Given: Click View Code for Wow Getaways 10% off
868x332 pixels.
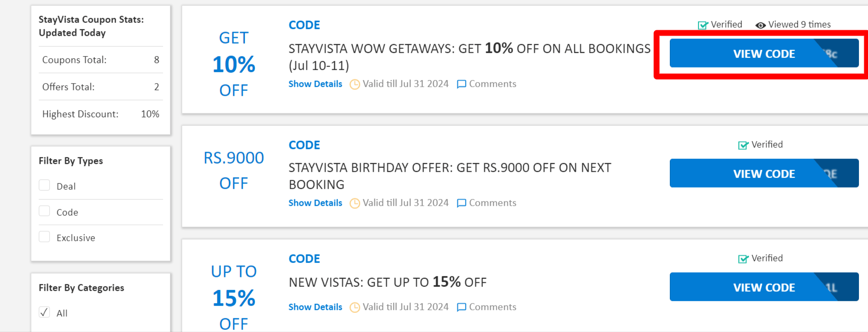Looking at the screenshot, I should pyautogui.click(x=763, y=54).
